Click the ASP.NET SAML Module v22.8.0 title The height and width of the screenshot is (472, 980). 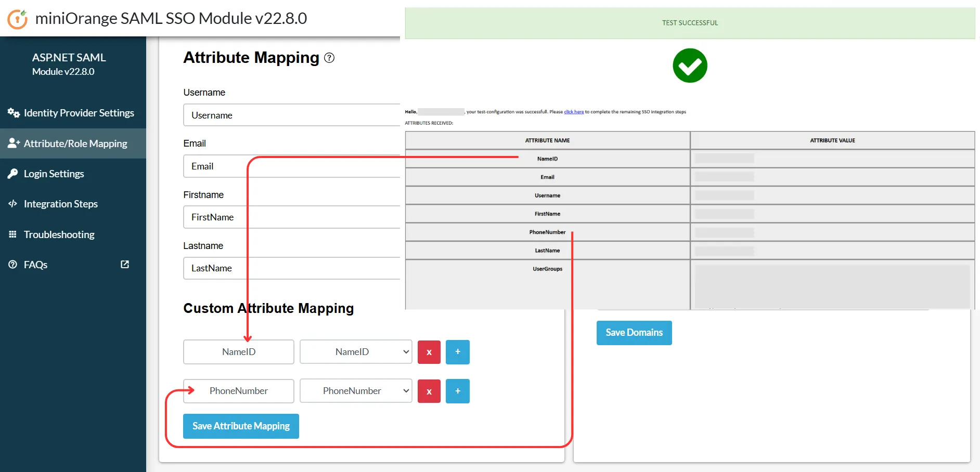[69, 64]
